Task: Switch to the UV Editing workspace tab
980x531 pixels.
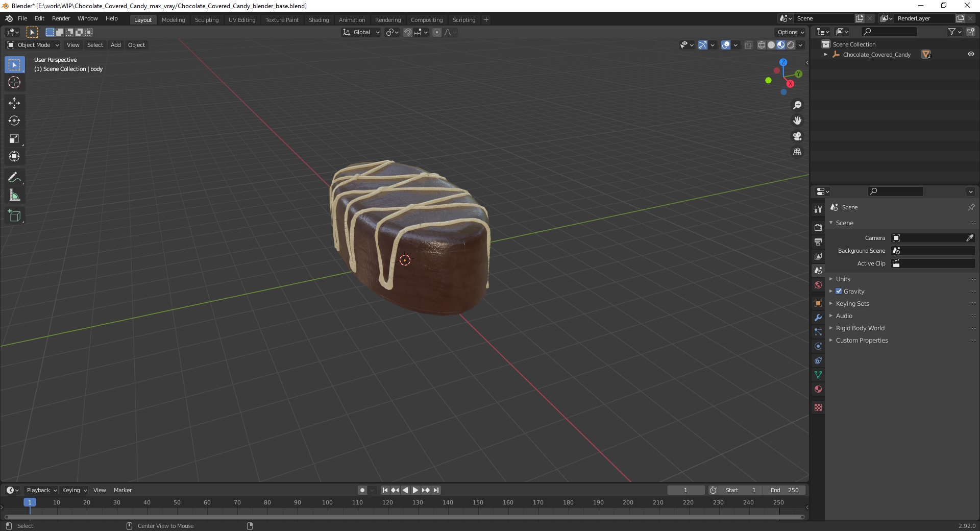Action: [242, 19]
